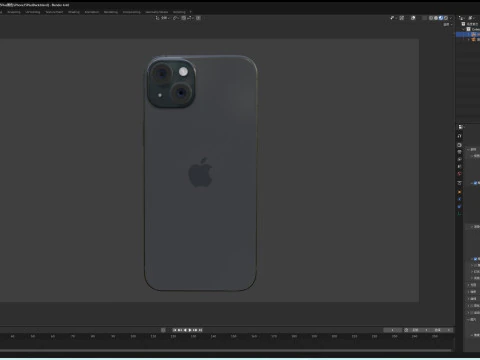Click frame 200 on the timeline ruler
480x360 pixels.
[x=334, y=337]
